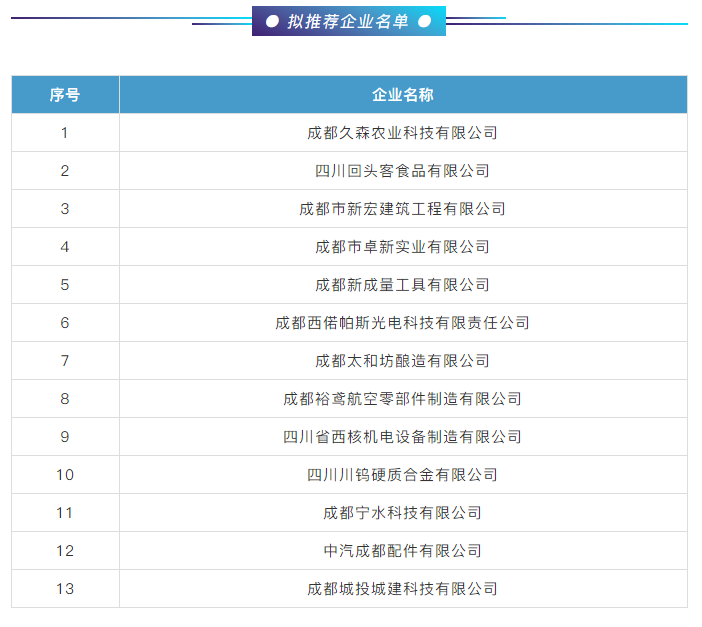Select the 企业名称 column header

click(x=403, y=94)
